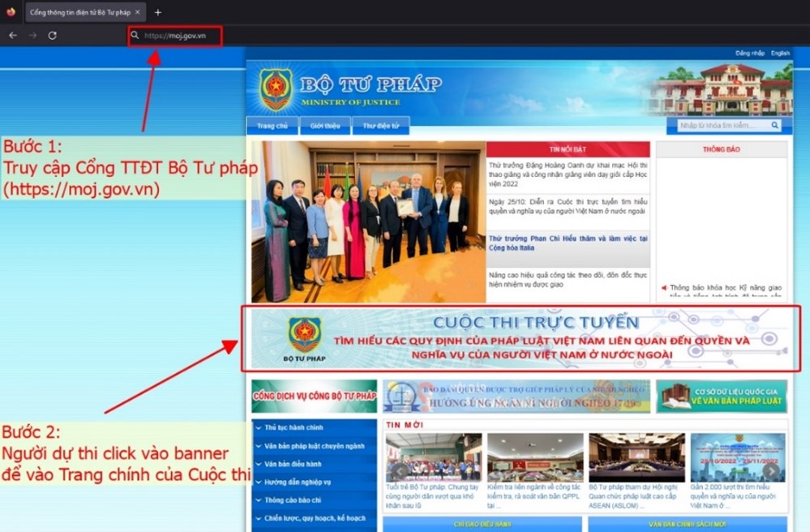Switch site language via English link
The width and height of the screenshot is (810, 532).
[x=780, y=54]
